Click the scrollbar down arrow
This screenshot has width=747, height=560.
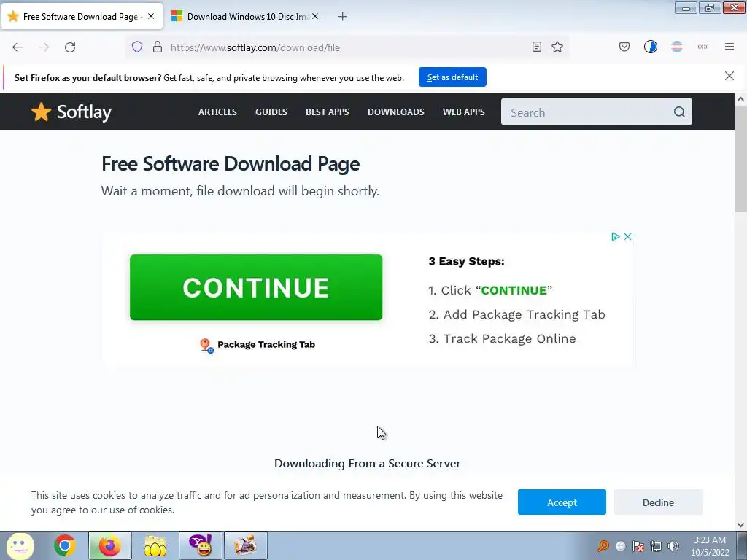740,525
